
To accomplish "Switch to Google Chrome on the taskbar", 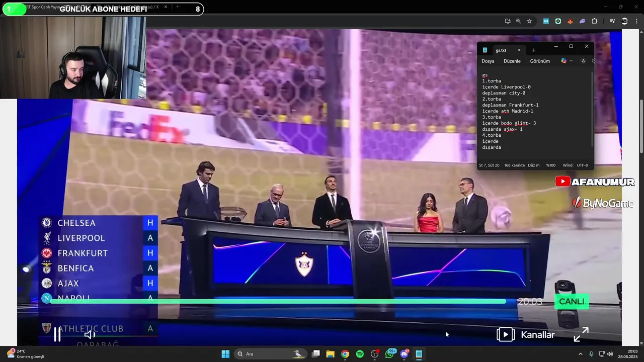I will tap(345, 354).
